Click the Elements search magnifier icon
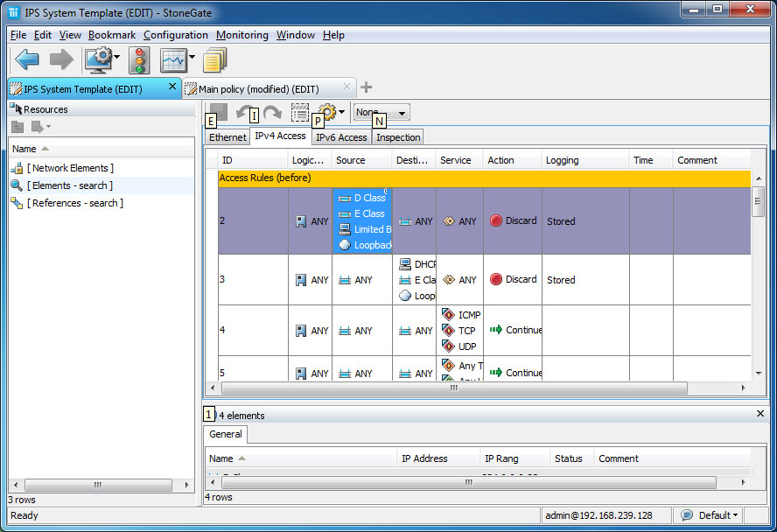The image size is (777, 532). (17, 185)
